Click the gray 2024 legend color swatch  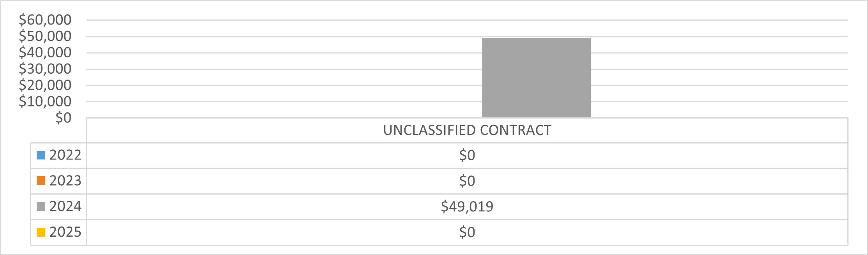pyautogui.click(x=41, y=207)
